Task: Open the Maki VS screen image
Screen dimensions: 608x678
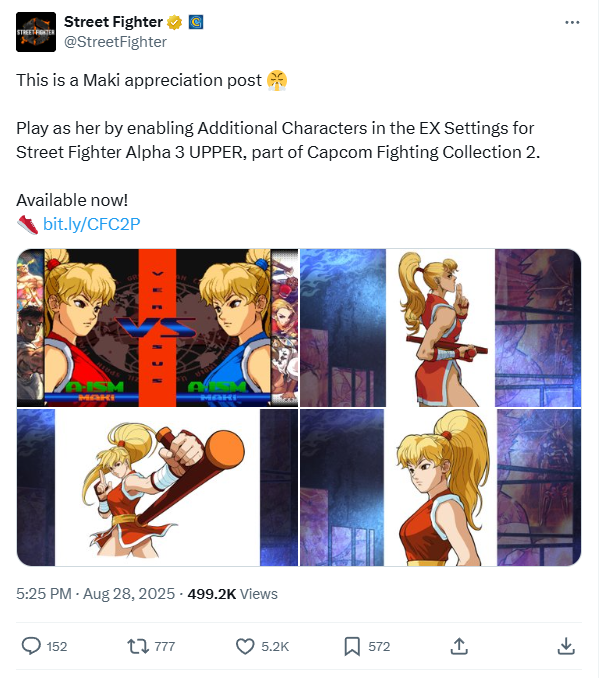Action: (157, 328)
